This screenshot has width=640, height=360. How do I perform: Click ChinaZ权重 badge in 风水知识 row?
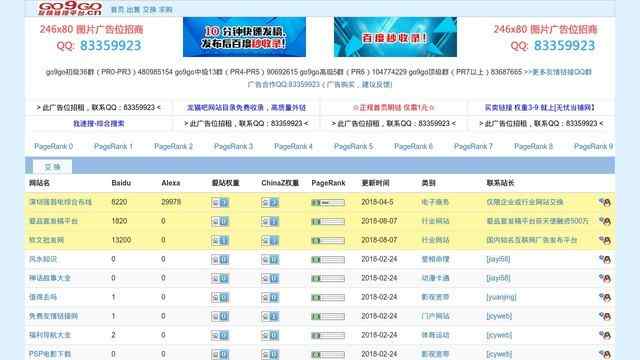pos(270,260)
